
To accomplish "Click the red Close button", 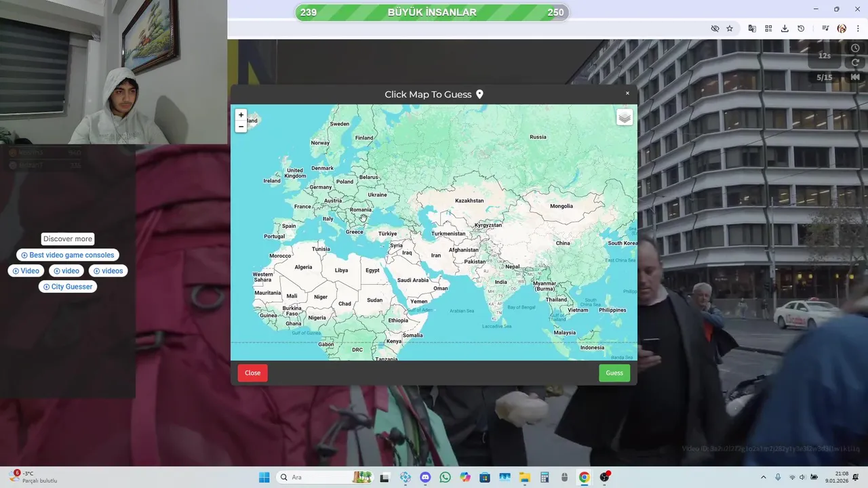I will tap(252, 373).
